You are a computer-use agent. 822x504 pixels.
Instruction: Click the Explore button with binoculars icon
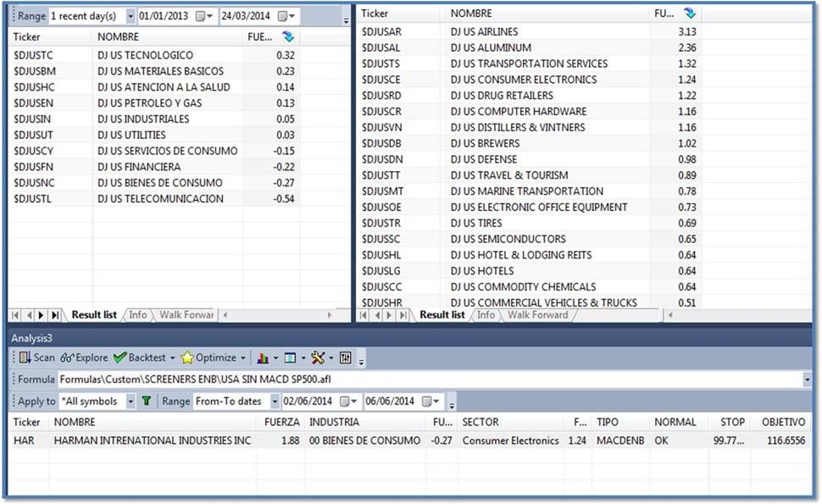84,357
